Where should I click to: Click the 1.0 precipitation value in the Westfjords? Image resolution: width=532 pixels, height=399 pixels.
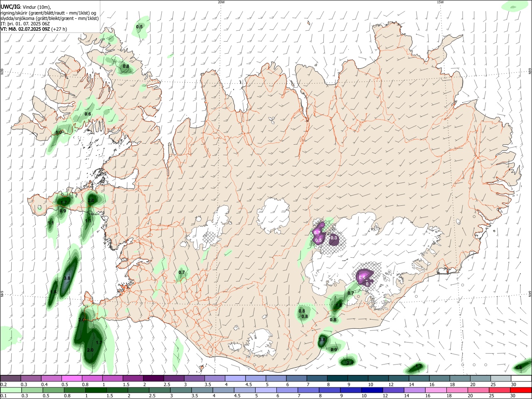[59, 132]
